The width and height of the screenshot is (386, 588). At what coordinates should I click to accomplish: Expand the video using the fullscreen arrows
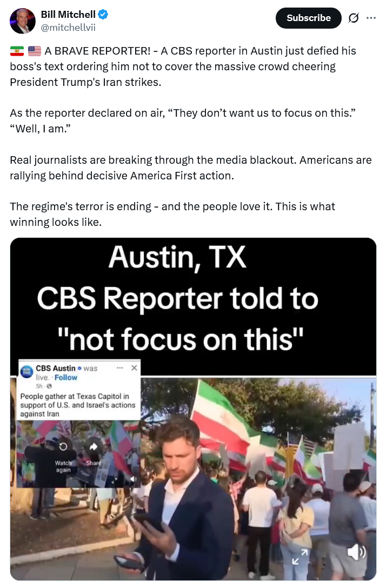coord(300,557)
